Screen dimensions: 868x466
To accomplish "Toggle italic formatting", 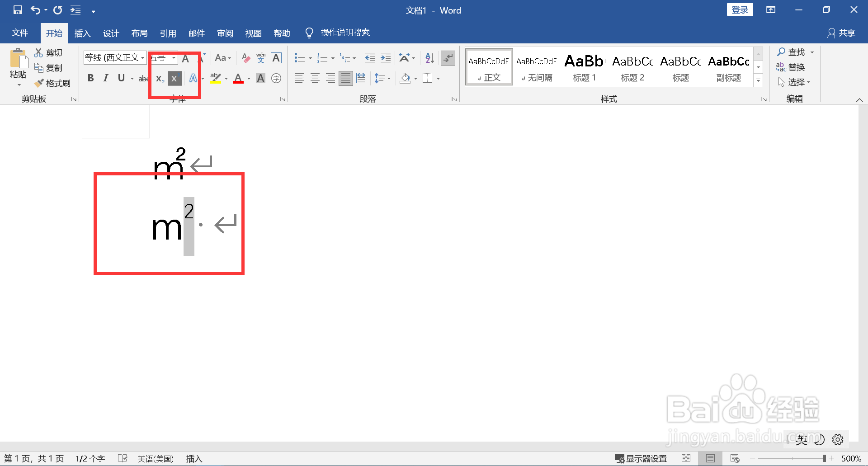I will pyautogui.click(x=106, y=78).
